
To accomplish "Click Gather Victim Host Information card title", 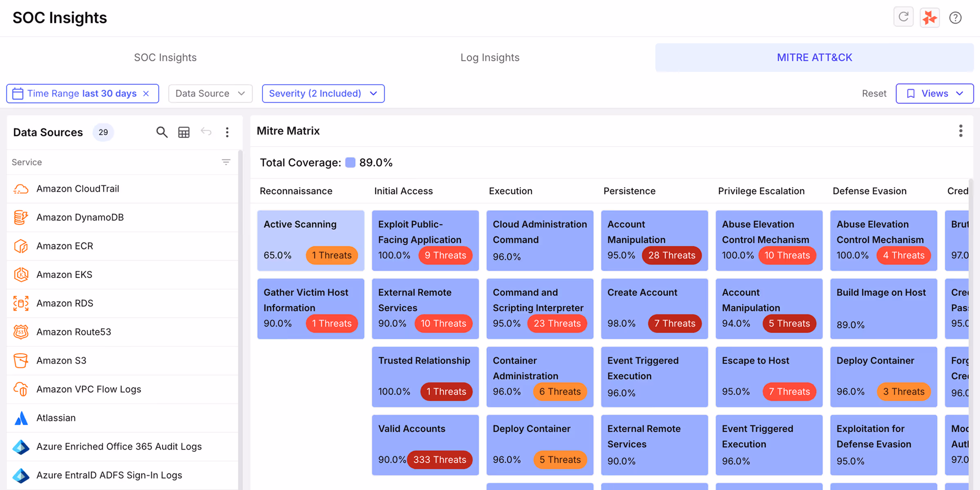I will point(306,300).
